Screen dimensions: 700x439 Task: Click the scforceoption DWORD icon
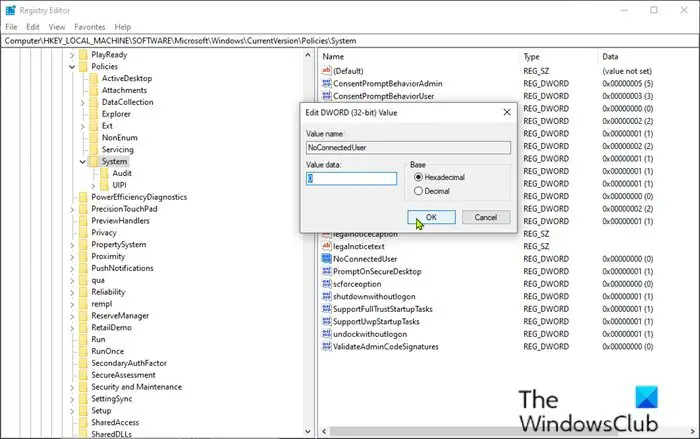[326, 284]
